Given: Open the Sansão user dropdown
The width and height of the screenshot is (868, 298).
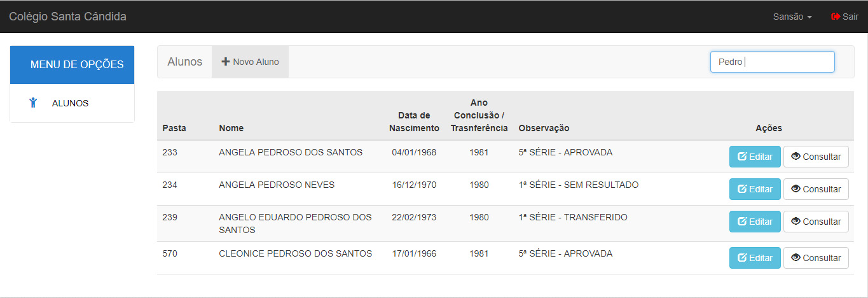Looking at the screenshot, I should (x=792, y=17).
